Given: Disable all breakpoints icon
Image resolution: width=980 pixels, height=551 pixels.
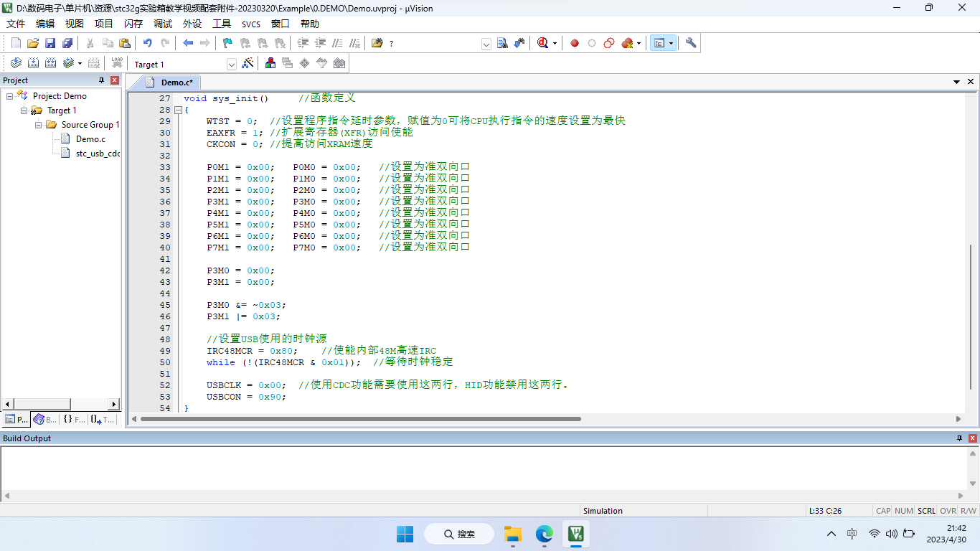Looking at the screenshot, I should coord(609,43).
